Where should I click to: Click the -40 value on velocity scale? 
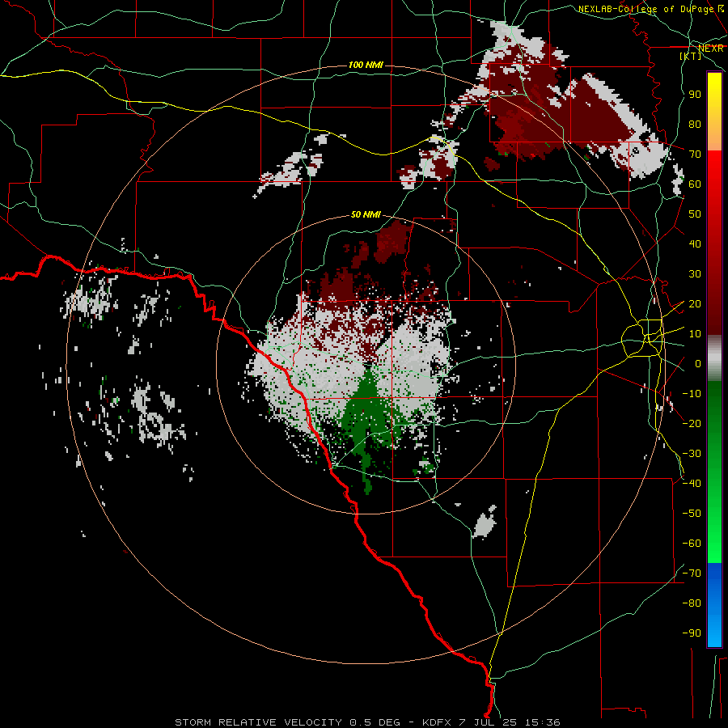692,484
